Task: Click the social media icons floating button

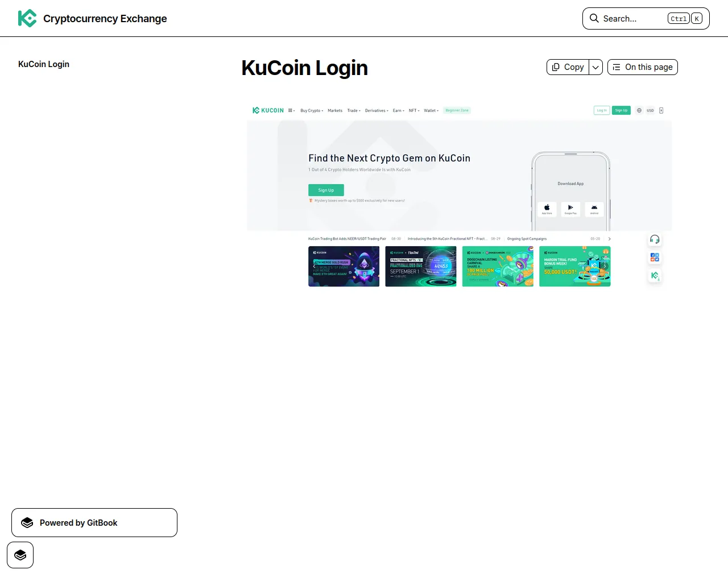Action: 655,257
